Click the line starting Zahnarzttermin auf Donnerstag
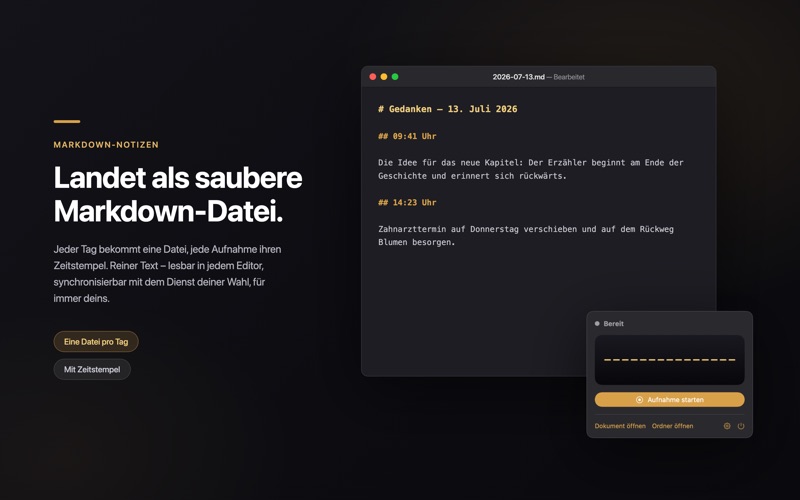The image size is (800, 500). click(526, 229)
